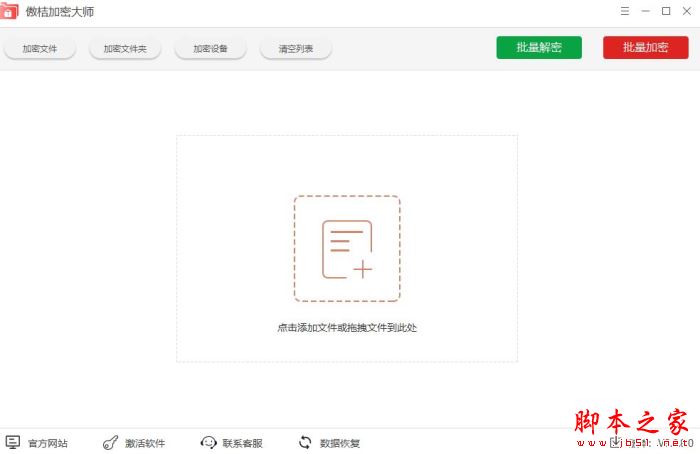Start batch encryption with 批量加密
The height and width of the screenshot is (454, 700).
(x=646, y=47)
